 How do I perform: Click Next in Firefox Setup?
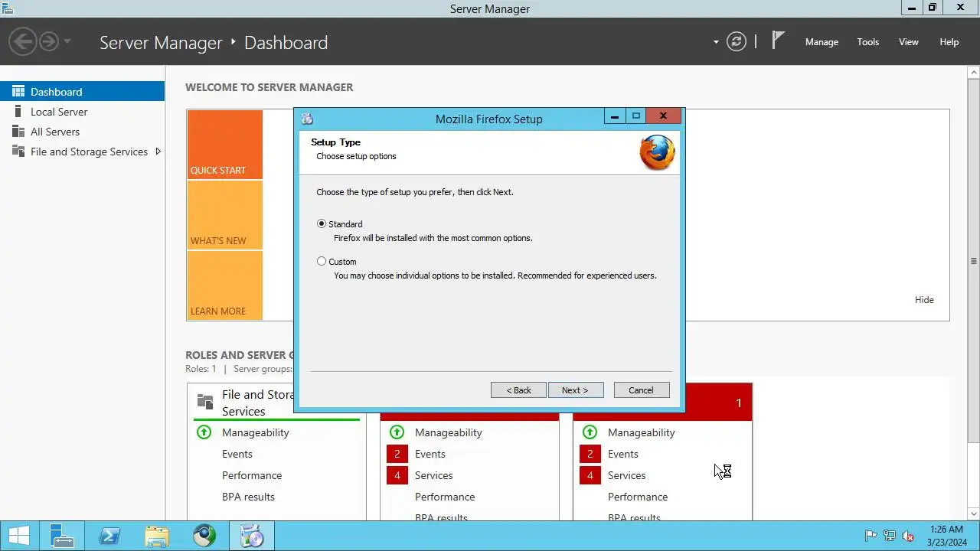[576, 390]
